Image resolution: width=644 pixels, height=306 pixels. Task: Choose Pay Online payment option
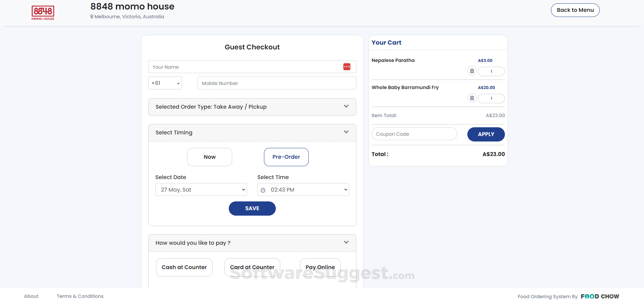click(x=320, y=267)
